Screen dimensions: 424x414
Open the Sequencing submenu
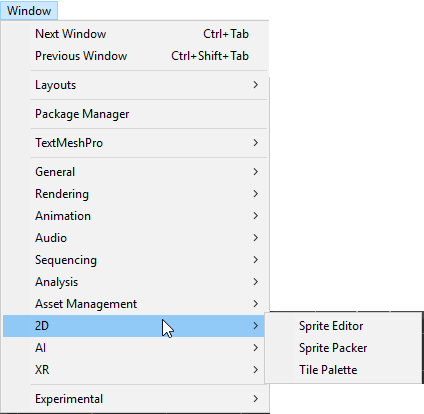tap(134, 260)
